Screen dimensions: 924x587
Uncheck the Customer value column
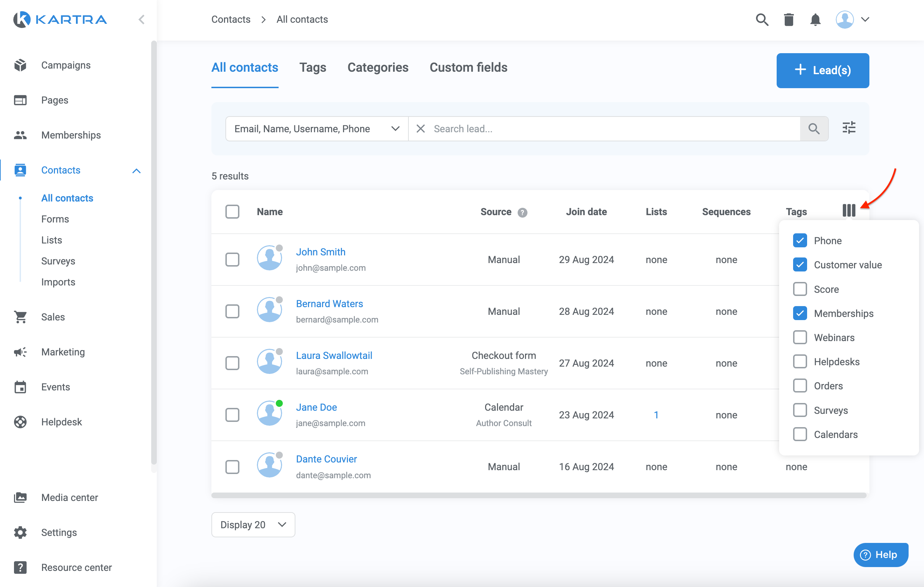800,265
